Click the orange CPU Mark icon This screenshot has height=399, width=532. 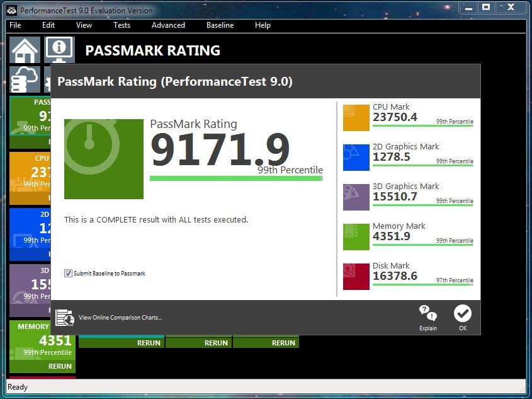(356, 117)
